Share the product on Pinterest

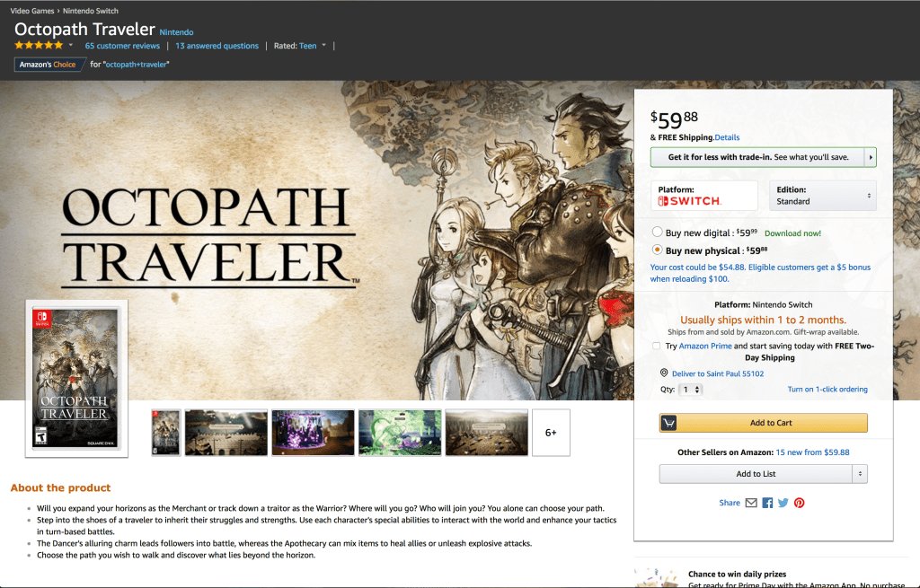(799, 503)
